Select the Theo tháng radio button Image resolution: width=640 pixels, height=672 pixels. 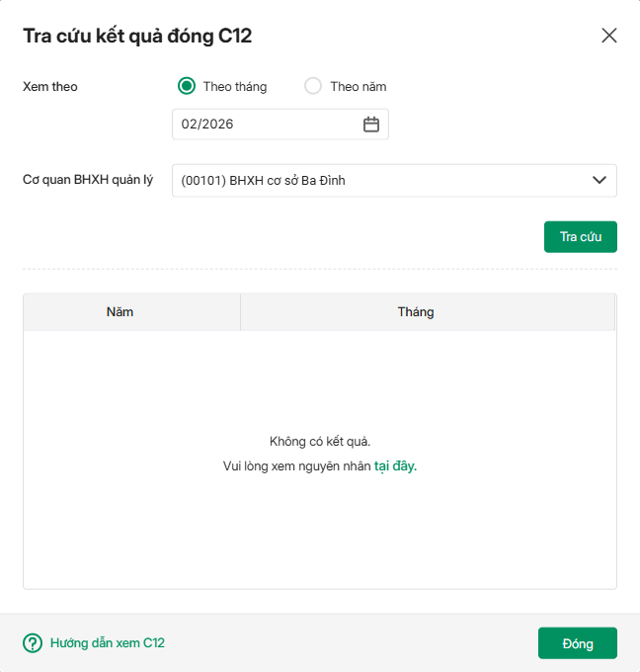(187, 86)
